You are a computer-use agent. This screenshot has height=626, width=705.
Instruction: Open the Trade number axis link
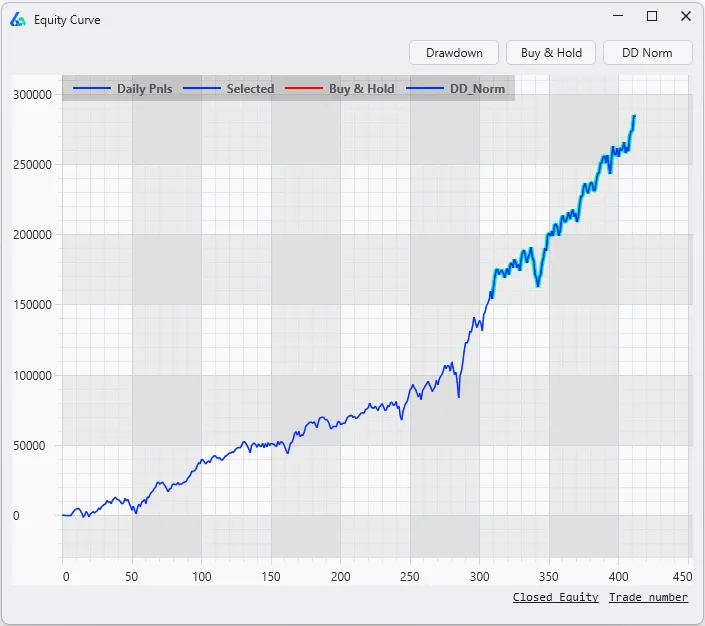648,597
